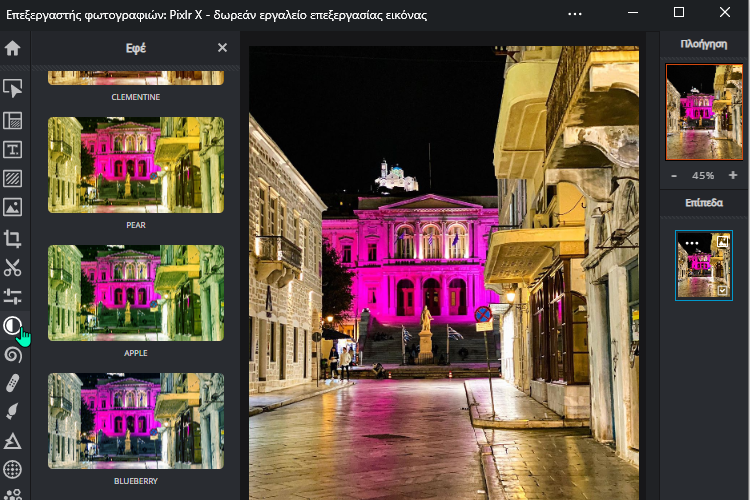Apply the APPLE effect preset
The width and height of the screenshot is (750, 500).
[x=136, y=293]
